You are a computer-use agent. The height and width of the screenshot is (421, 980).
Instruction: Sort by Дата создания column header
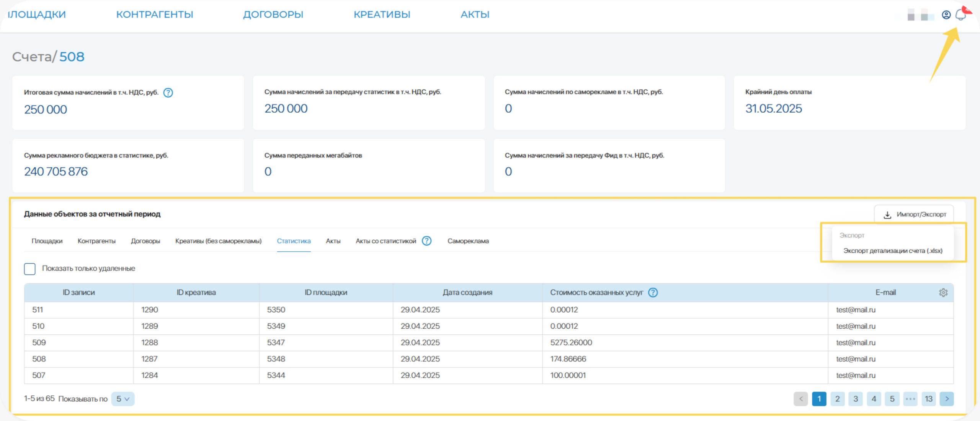[467, 293]
